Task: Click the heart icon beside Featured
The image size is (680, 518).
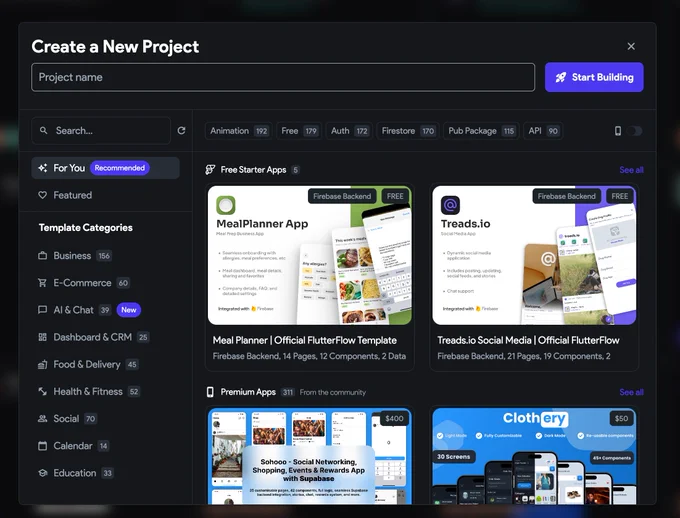Action: pos(42,195)
